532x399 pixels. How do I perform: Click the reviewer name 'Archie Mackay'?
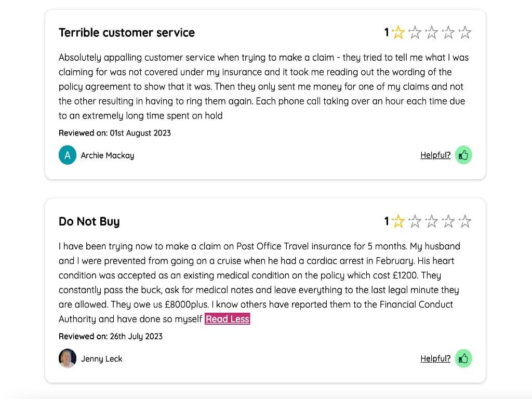click(107, 155)
